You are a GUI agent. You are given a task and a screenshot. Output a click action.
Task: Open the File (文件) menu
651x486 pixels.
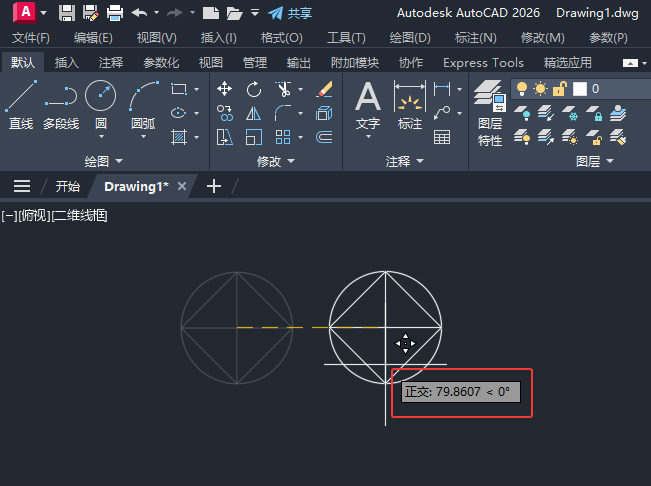[31, 38]
